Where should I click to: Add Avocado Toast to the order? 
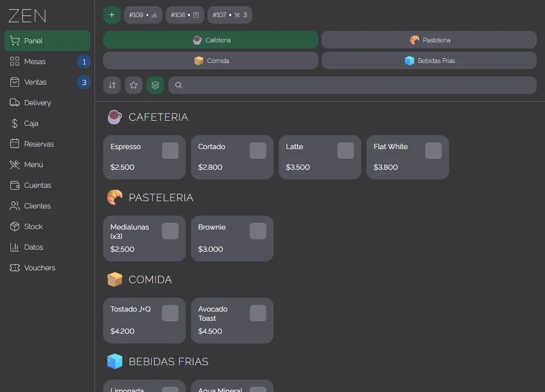click(x=232, y=321)
